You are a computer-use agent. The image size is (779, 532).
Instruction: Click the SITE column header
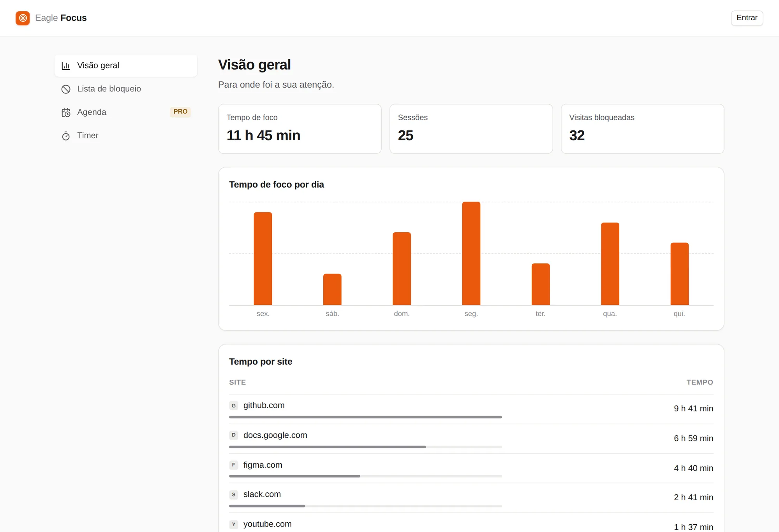click(x=238, y=382)
